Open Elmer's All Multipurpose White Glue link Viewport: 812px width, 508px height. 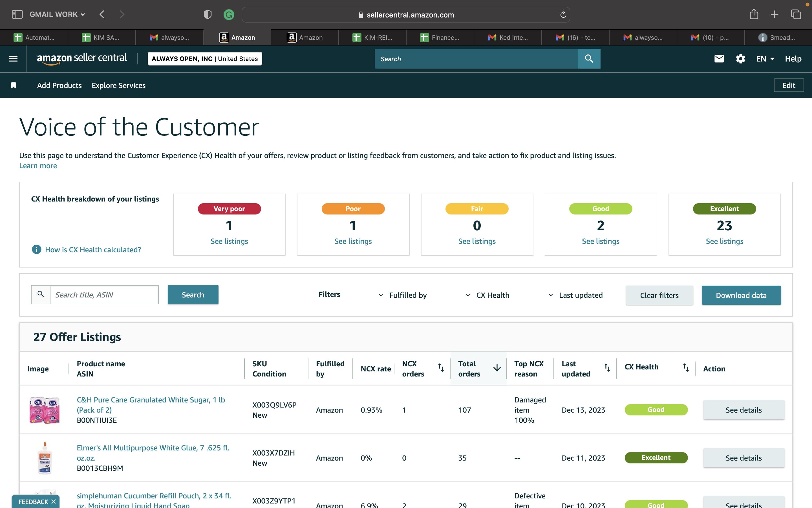coord(153,453)
